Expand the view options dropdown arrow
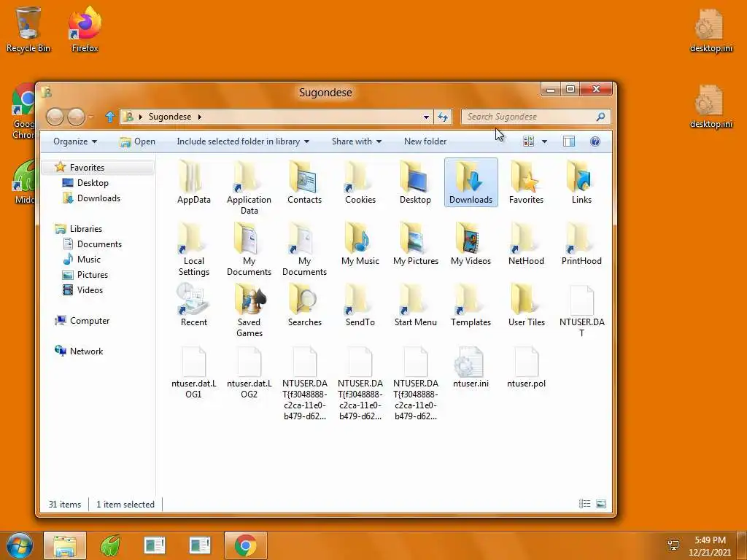This screenshot has width=747, height=560. [x=544, y=141]
